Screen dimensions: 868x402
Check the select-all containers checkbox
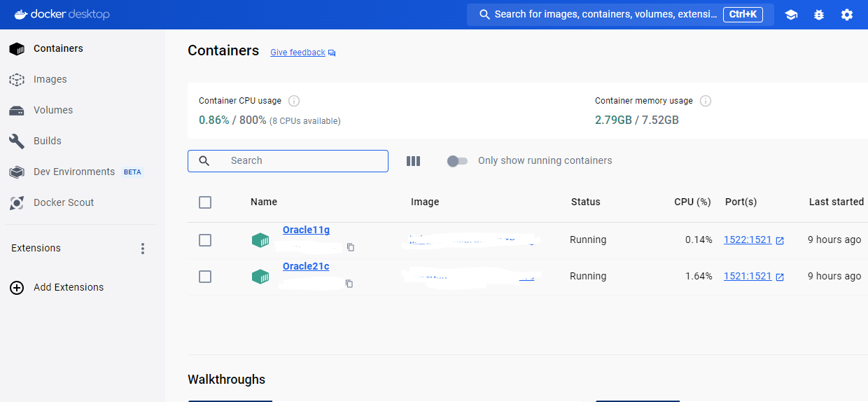(x=205, y=202)
